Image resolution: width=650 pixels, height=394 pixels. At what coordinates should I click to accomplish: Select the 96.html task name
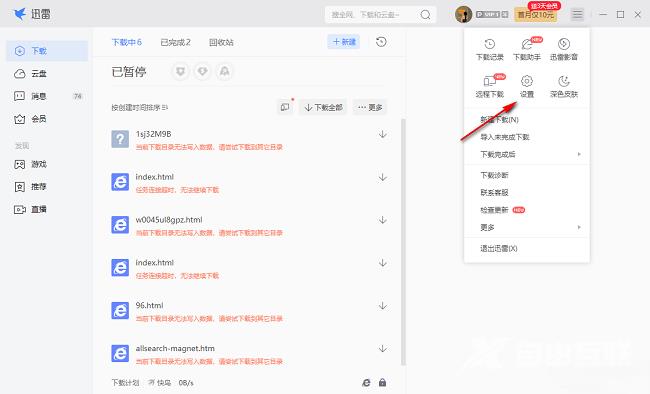[x=149, y=305]
